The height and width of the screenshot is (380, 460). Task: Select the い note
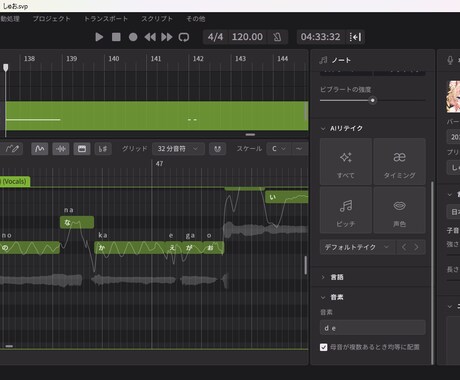(286, 197)
